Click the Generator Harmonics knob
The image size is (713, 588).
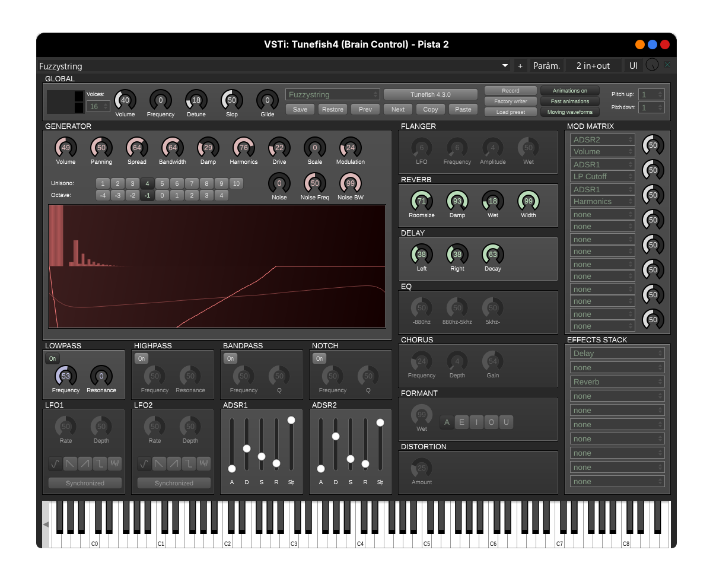tap(244, 148)
